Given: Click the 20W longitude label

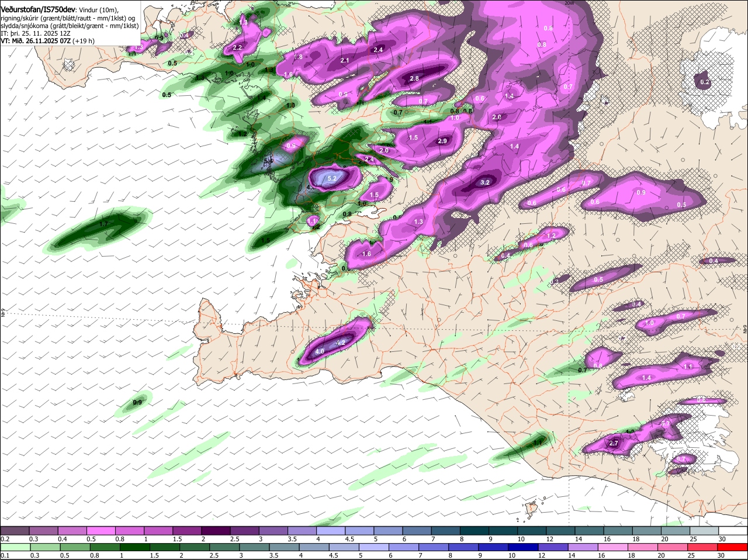Looking at the screenshot, I should point(569,3).
